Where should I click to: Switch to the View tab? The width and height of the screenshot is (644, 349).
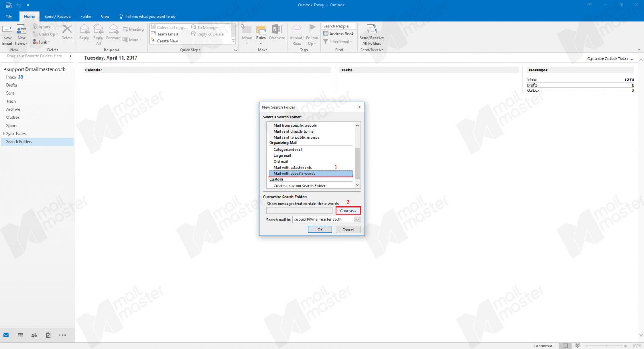pyautogui.click(x=105, y=17)
